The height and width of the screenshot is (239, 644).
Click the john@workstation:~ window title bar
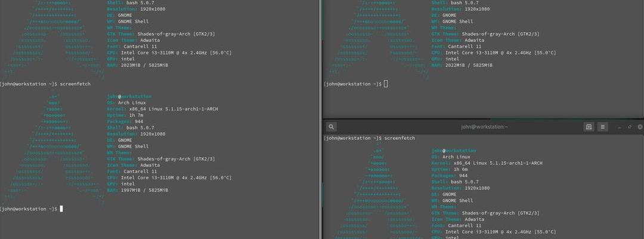click(484, 127)
